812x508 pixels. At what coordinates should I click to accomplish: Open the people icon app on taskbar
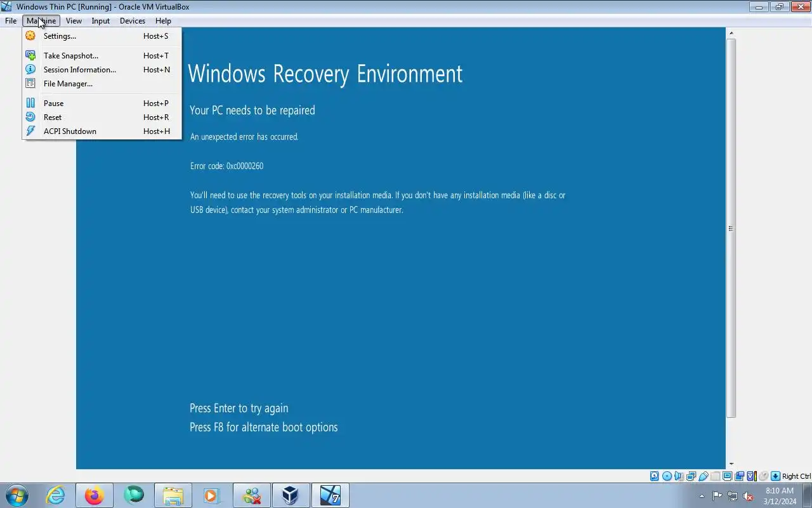coord(252,495)
